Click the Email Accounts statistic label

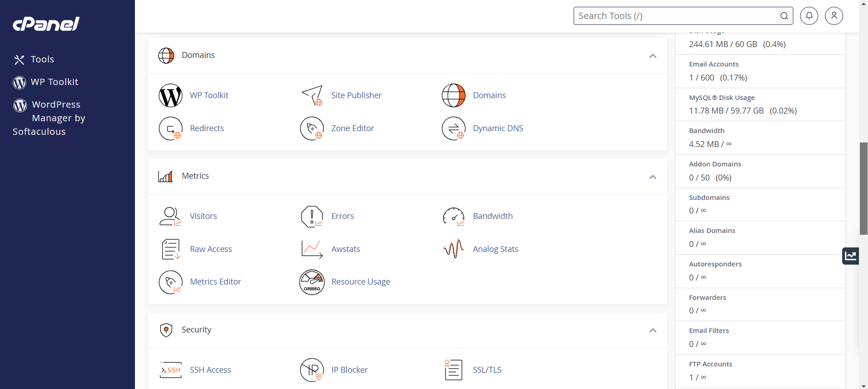[x=714, y=64]
